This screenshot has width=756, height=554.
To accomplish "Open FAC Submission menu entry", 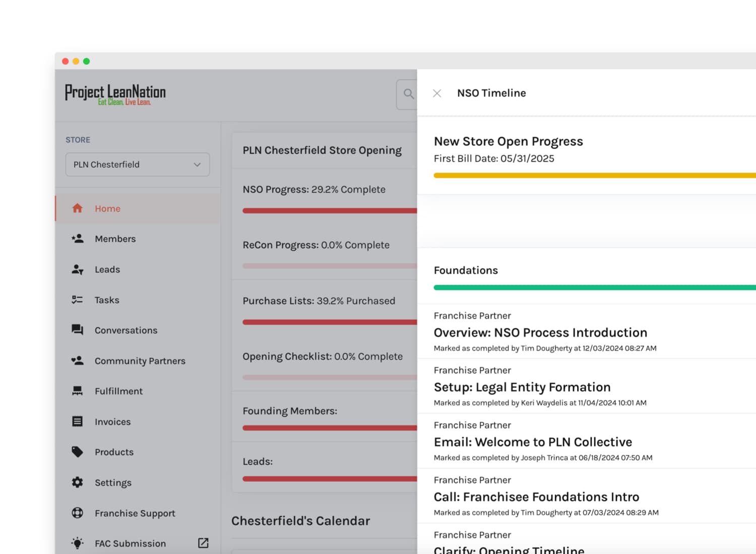I will pos(130,543).
